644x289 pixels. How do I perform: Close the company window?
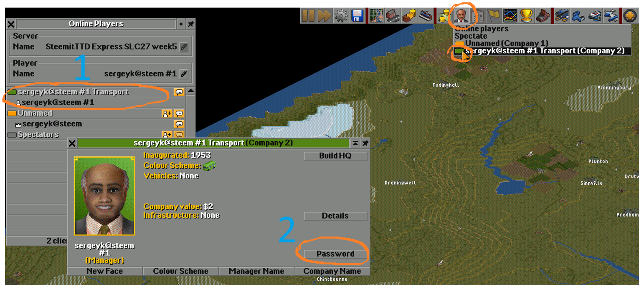[x=72, y=143]
